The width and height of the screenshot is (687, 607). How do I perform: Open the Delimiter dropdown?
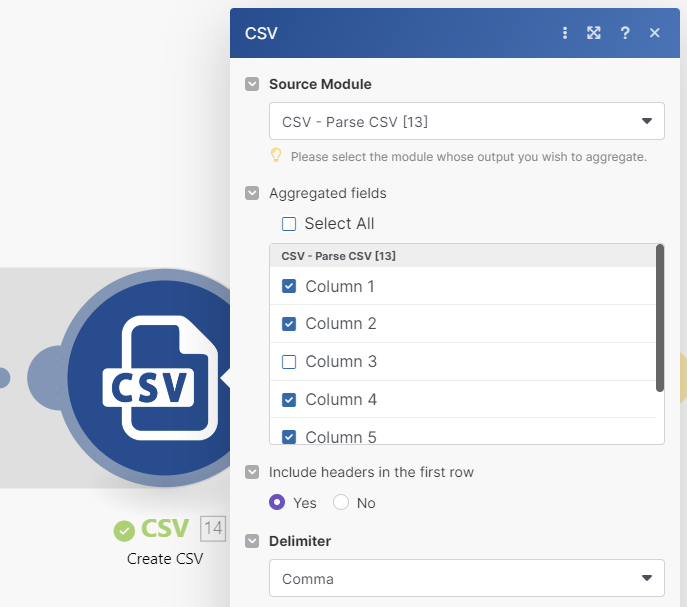coord(466,579)
